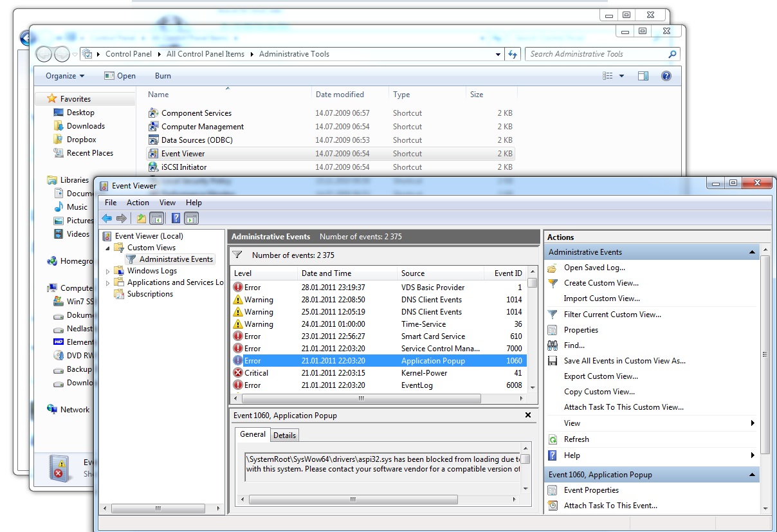777x532 pixels.
Task: Toggle the Show/Hide Action Pane toolbar button
Action: coord(192,219)
